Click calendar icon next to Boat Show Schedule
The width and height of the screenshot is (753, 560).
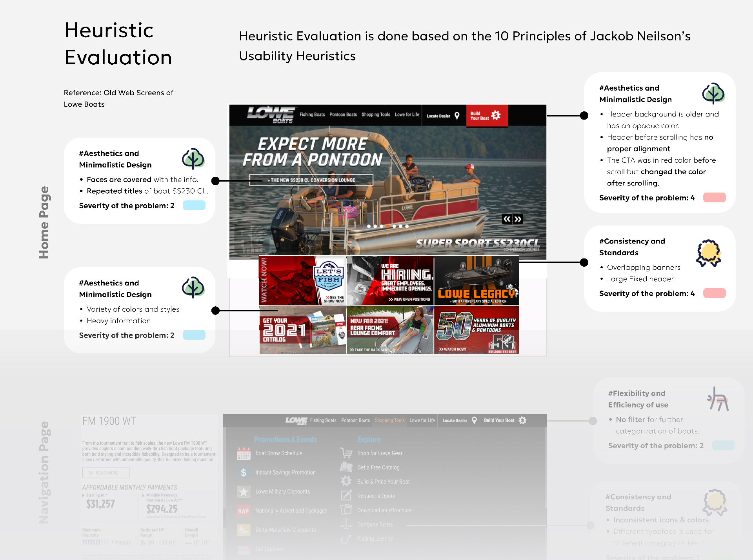[x=244, y=453]
